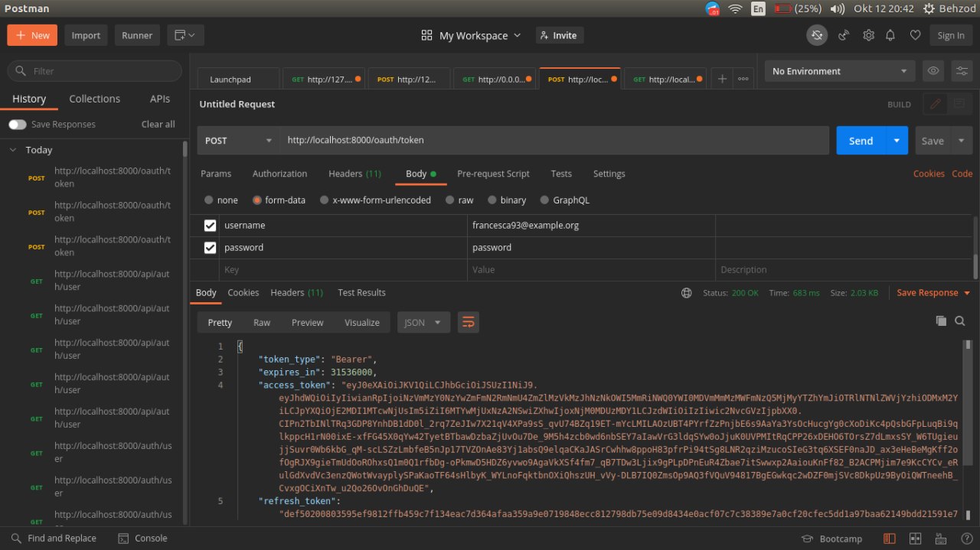
Task: Open Find and Replace in status bar
Action: tap(54, 539)
